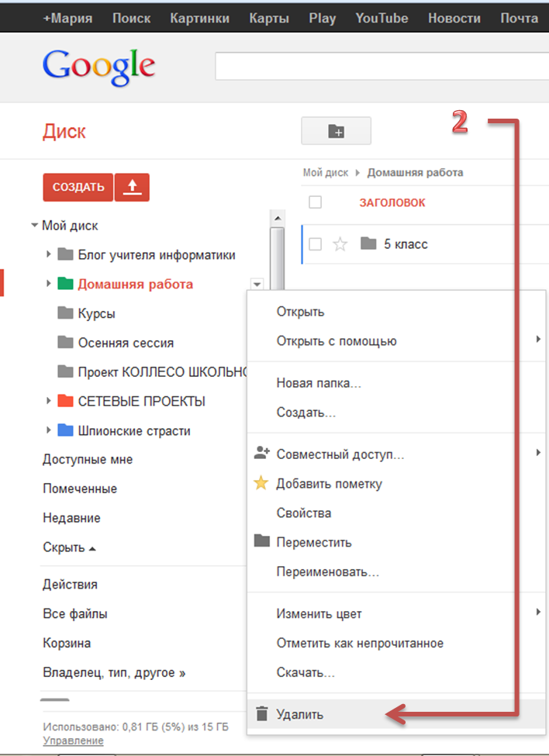Screen dimensions: 549x756
Task: Open Все файлы in the sidebar
Action: (x=74, y=614)
